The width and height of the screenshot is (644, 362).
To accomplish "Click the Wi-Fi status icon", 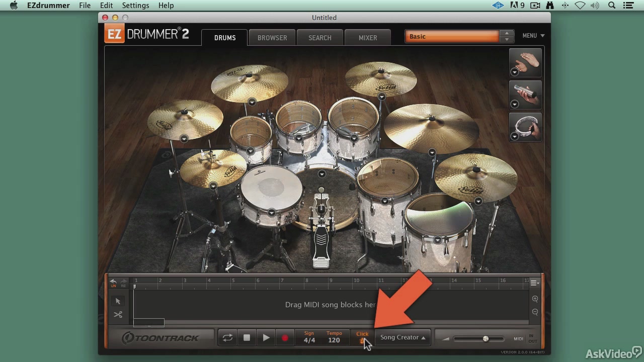I will 580,6.
